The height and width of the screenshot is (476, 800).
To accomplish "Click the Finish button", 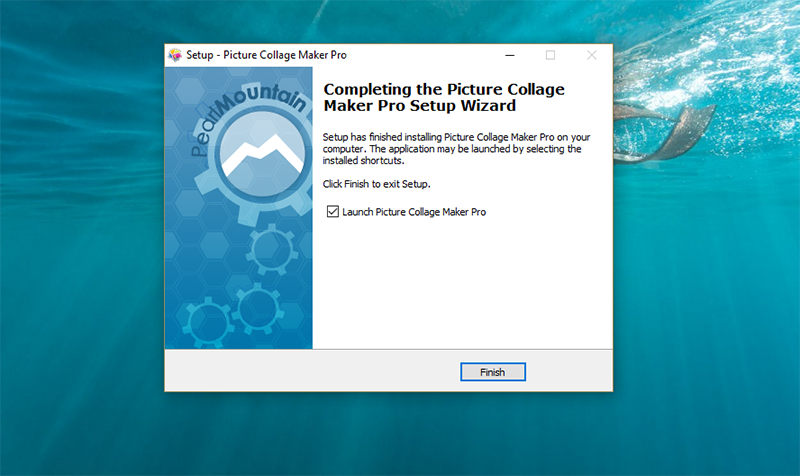I will (492, 372).
